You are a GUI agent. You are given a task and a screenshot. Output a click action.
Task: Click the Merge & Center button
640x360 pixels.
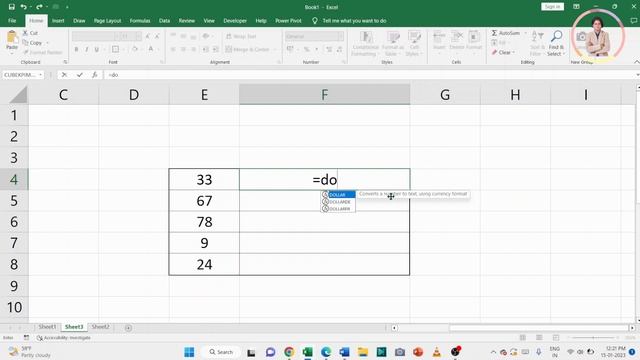247,49
